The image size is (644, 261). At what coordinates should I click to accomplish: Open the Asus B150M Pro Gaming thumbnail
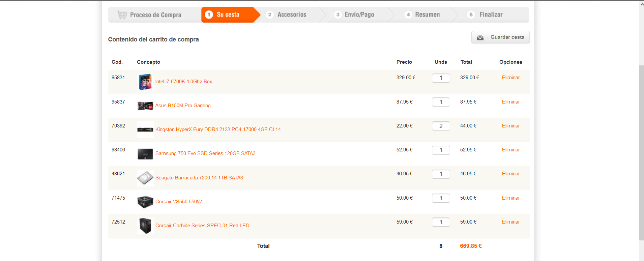[x=145, y=106]
